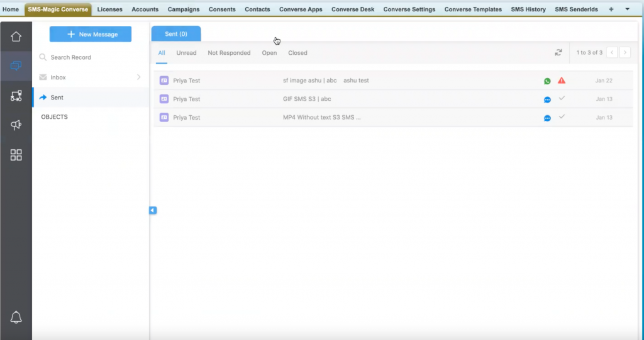Open the Home tab in top navigation
The height and width of the screenshot is (340, 644).
pyautogui.click(x=11, y=9)
